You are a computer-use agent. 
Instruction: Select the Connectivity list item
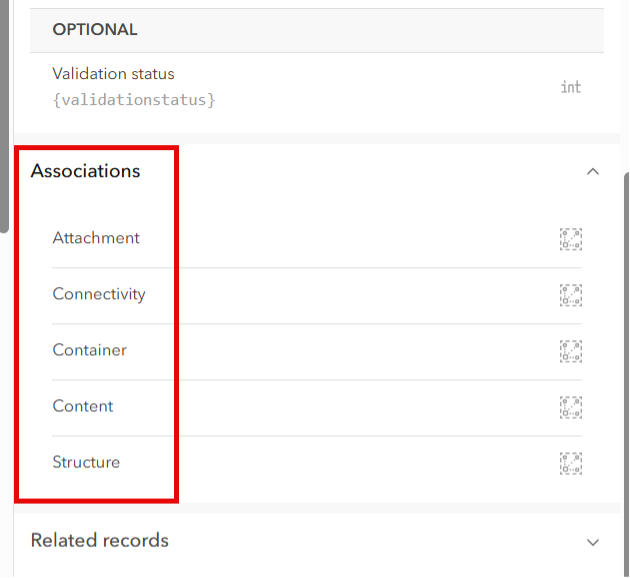(x=99, y=294)
